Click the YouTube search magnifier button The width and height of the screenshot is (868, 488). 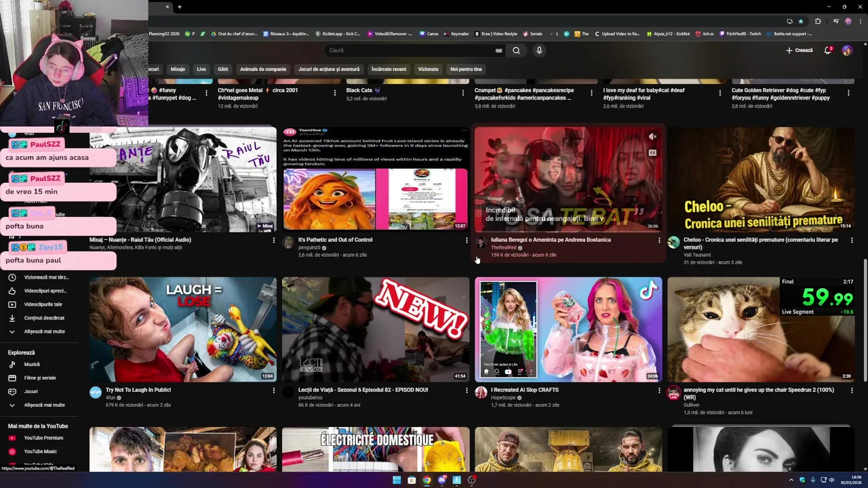(516, 50)
